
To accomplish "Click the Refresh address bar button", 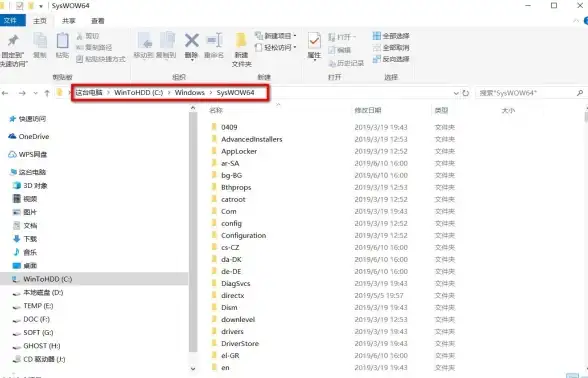I will 465,93.
